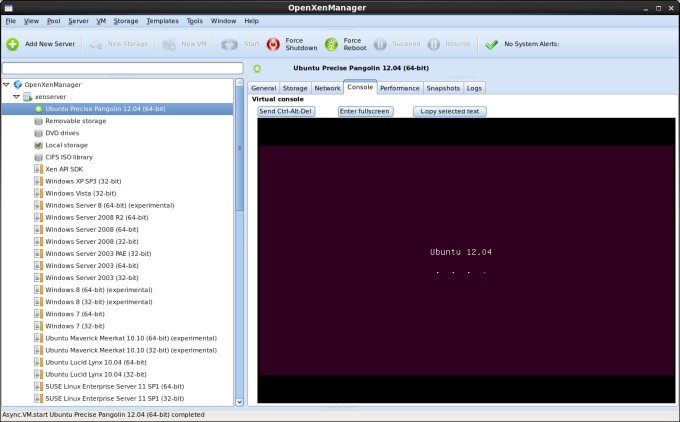This screenshot has height=422, width=680.
Task: Select Windows Server 2008 R2 (64-bit) template
Action: [x=97, y=218]
